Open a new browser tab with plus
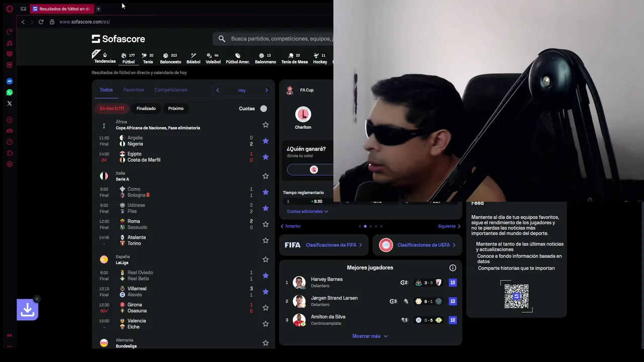Screen dimensions: 644x362 pyautogui.click(x=98, y=9)
